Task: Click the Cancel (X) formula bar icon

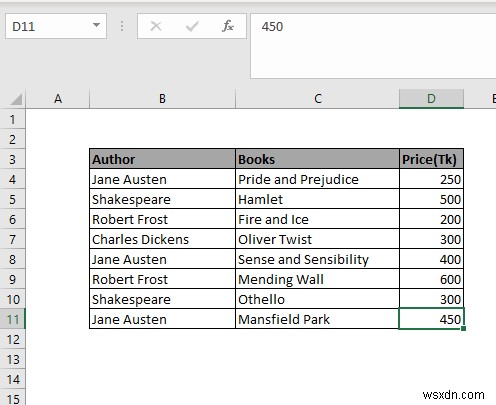Action: point(156,26)
